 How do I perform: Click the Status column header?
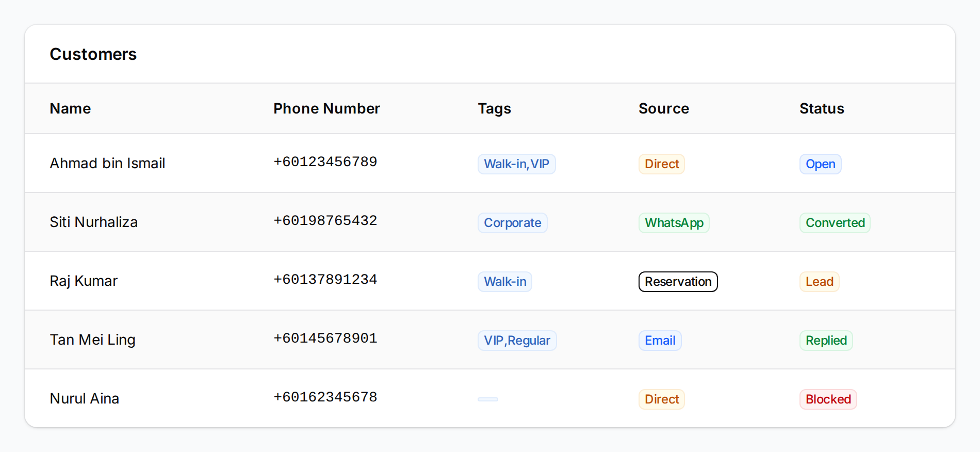[822, 108]
